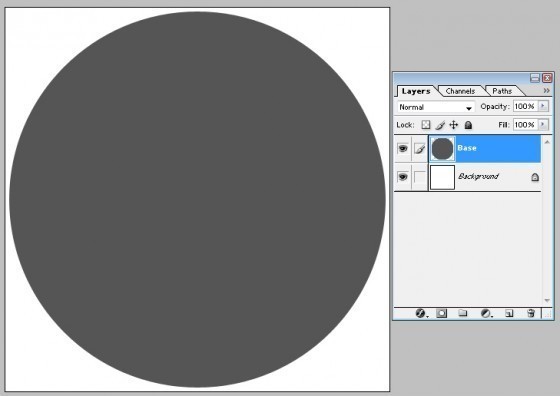
Task: Create new fill or adjustment layer
Action: [x=486, y=314]
